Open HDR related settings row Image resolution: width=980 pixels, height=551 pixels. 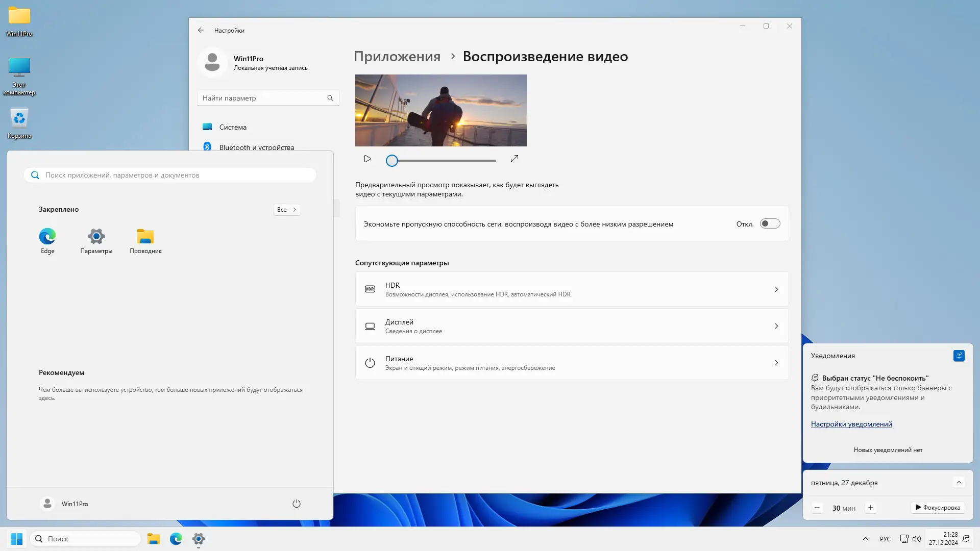click(x=572, y=289)
